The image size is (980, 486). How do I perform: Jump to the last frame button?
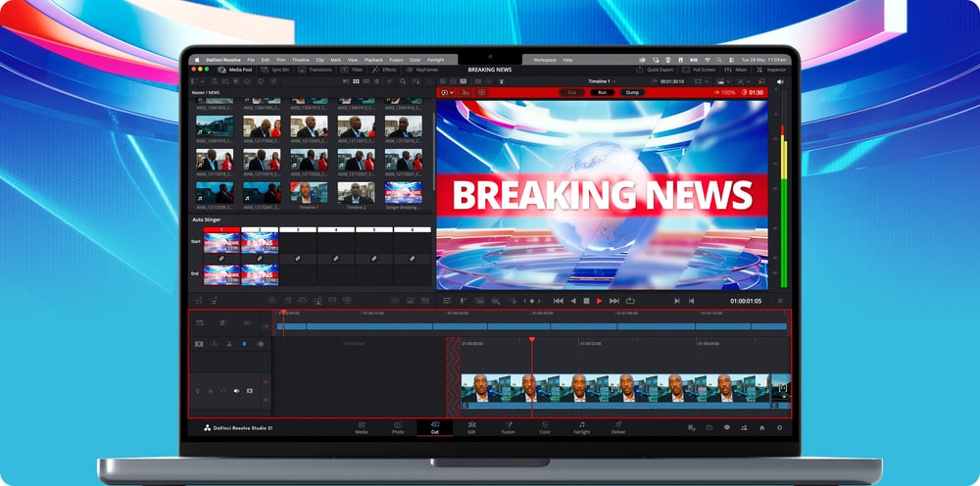pos(613,301)
